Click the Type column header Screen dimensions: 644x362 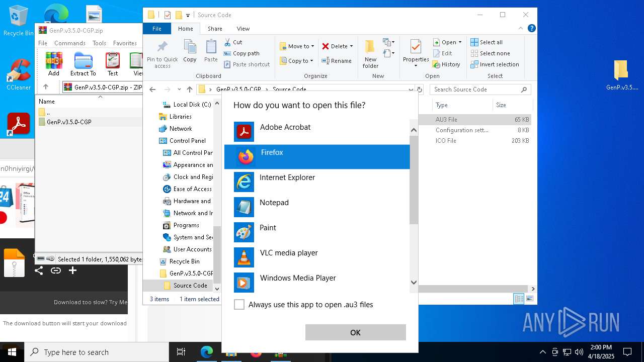[x=462, y=105]
